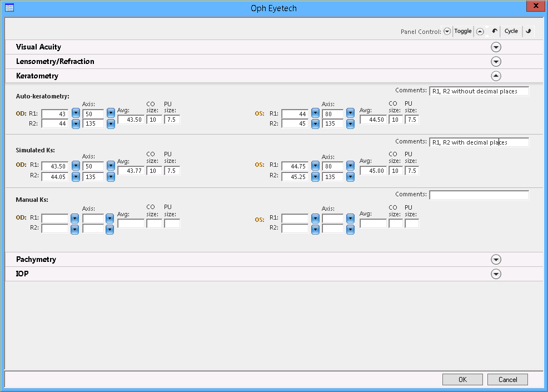Open Auto-keratometry OS R2 value dropdown
The height and width of the screenshot is (392, 548).
coord(315,124)
